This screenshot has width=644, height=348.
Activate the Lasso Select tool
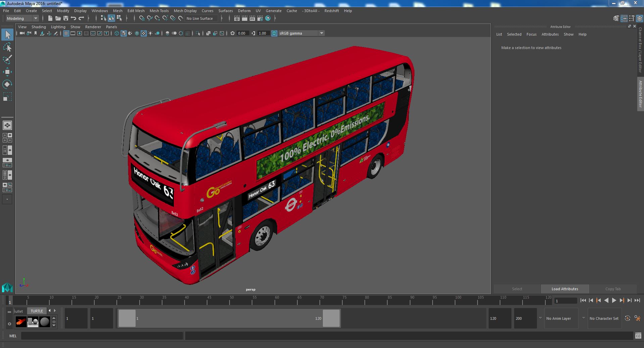[x=7, y=47]
